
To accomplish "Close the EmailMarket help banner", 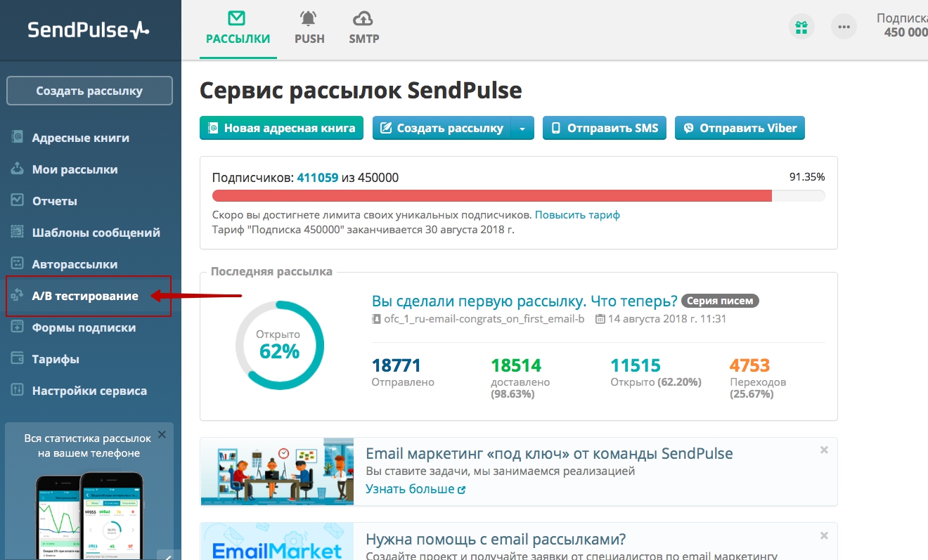I will pos(824,535).
